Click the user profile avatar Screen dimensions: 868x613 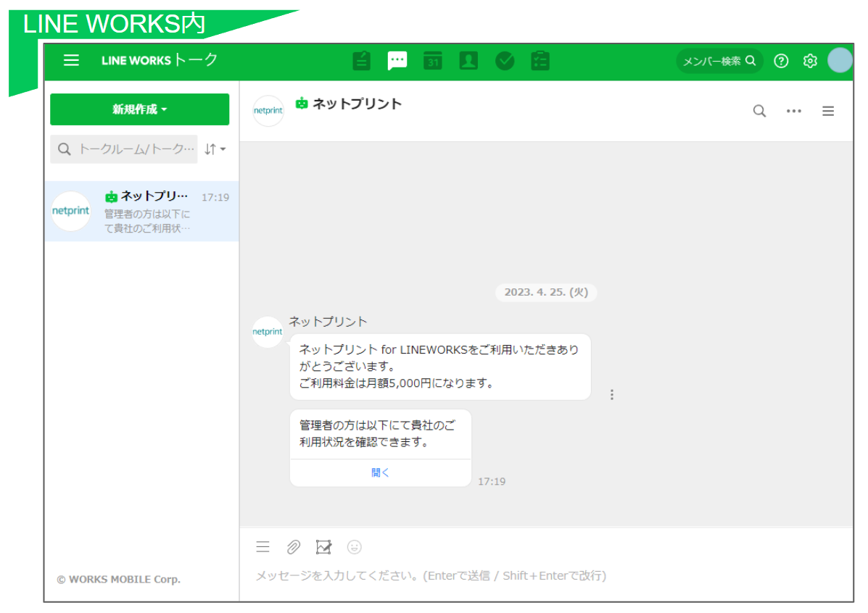click(840, 60)
